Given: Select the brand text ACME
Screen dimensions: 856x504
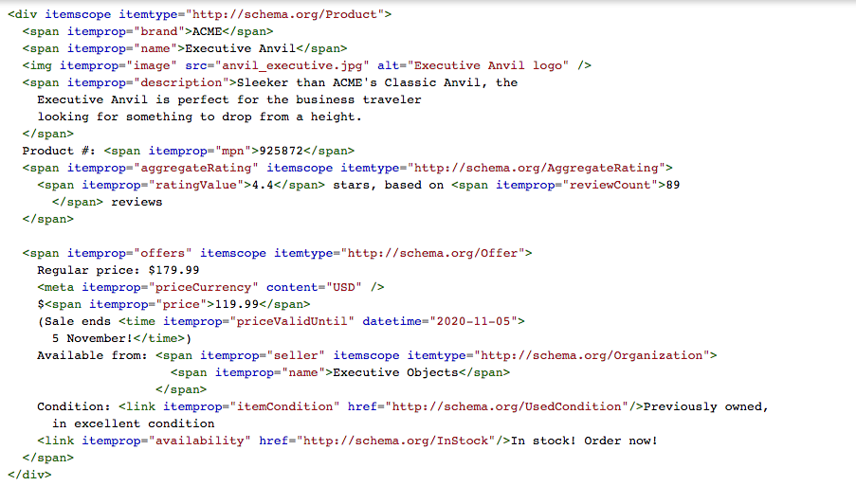Looking at the screenshot, I should [207, 31].
